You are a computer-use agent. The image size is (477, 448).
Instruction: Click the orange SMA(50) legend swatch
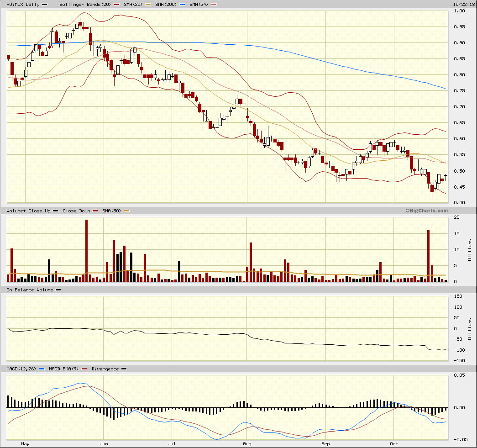[126, 211]
